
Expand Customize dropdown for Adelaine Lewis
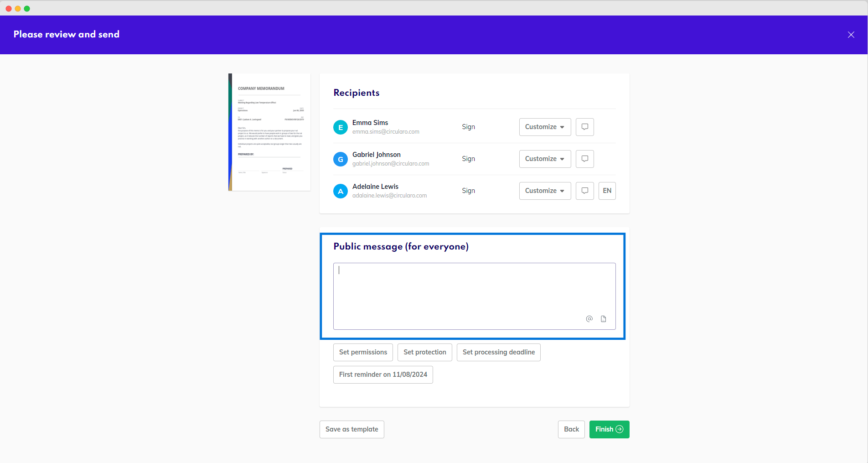click(545, 191)
